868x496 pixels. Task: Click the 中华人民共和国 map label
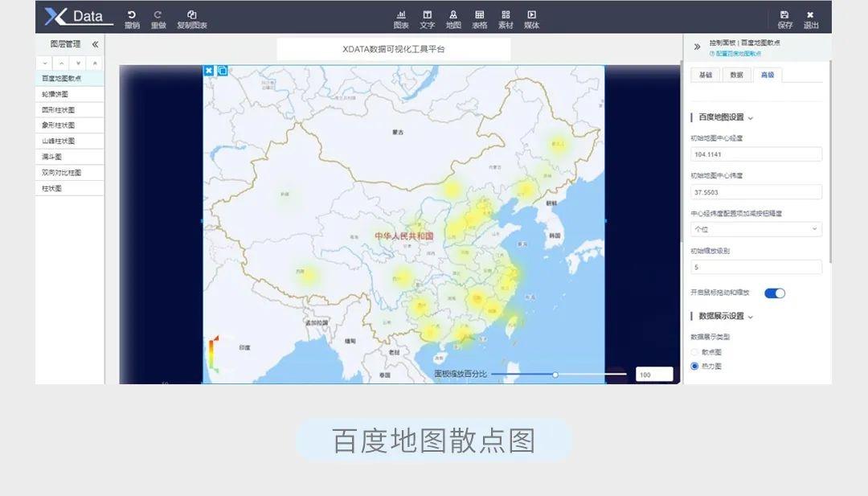404,236
